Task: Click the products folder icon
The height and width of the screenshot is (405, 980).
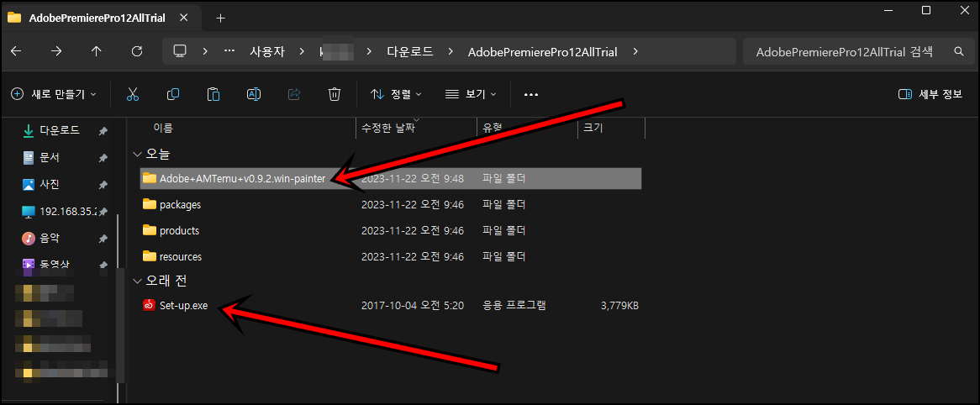Action: pyautogui.click(x=149, y=230)
